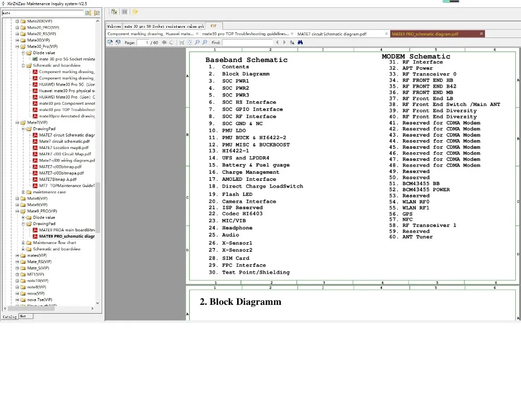521x420 pixels.
Task: Select mate30pro Annotated drawing in the tree
Action: tap(67, 116)
